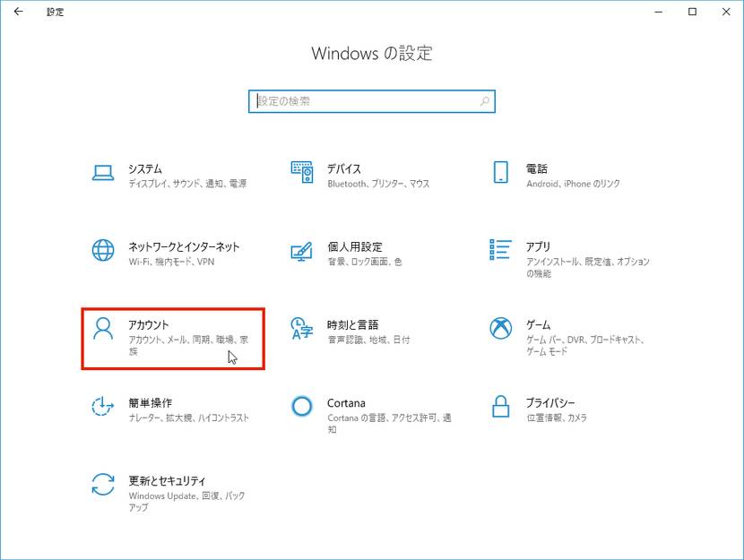Click the 'ナレーター、拡大鏡、ハイコントラスト' description

[x=189, y=418]
